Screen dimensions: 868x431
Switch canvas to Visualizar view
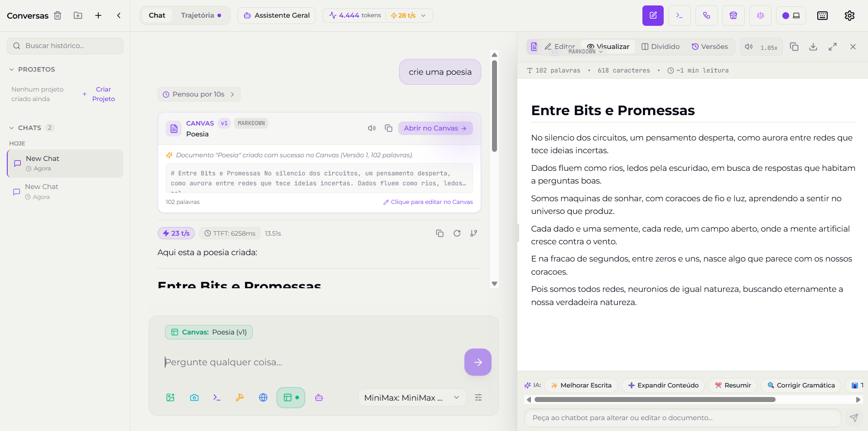coord(608,47)
